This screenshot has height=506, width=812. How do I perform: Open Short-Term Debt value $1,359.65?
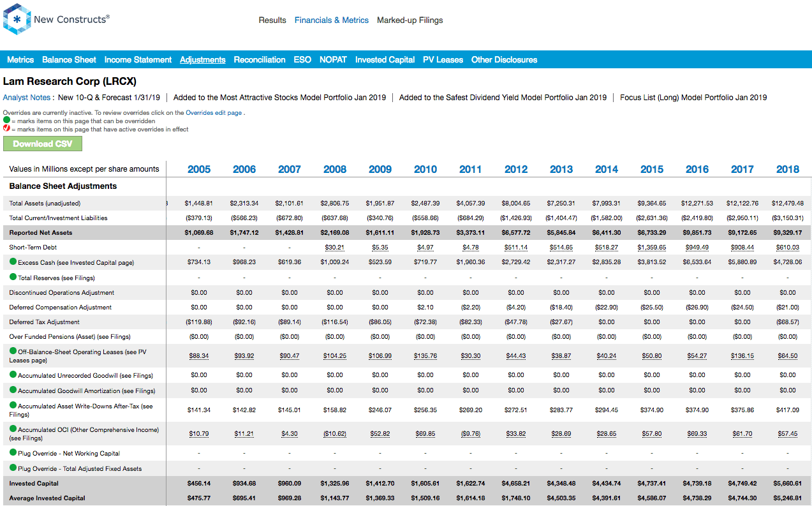coord(652,247)
